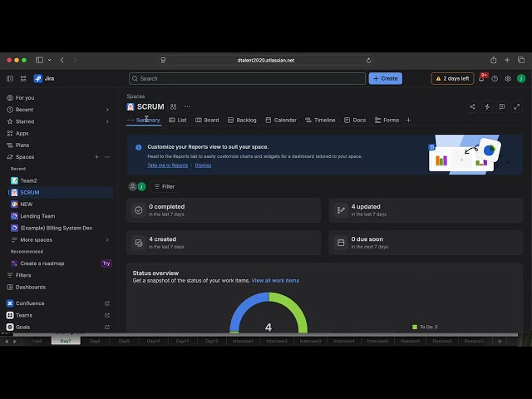
Task: Open View all work items link
Action: [275, 281]
